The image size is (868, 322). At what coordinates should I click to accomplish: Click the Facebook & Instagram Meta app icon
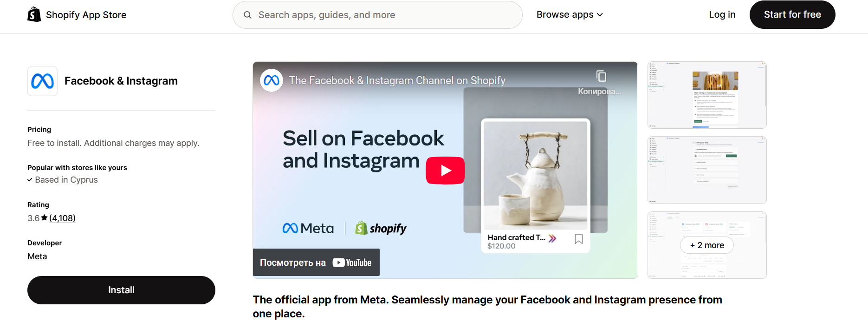pyautogui.click(x=42, y=81)
